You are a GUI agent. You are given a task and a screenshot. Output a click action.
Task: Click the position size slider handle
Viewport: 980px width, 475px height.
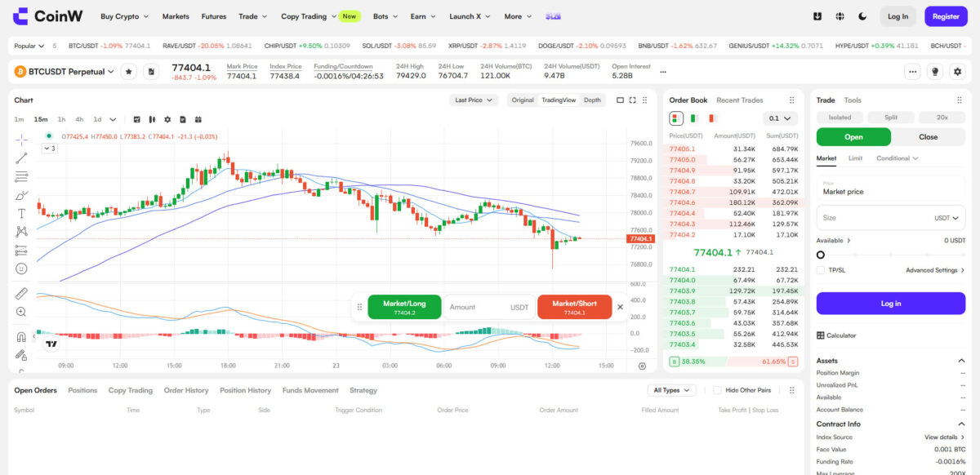821,255
